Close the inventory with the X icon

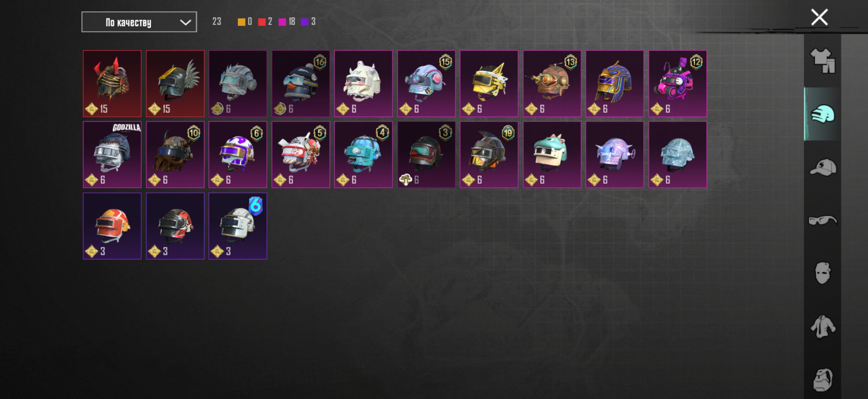pos(819,17)
